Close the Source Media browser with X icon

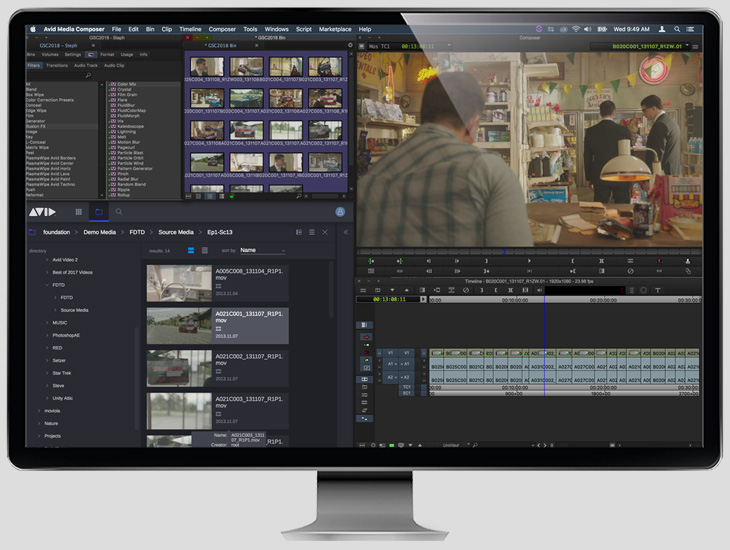point(324,232)
